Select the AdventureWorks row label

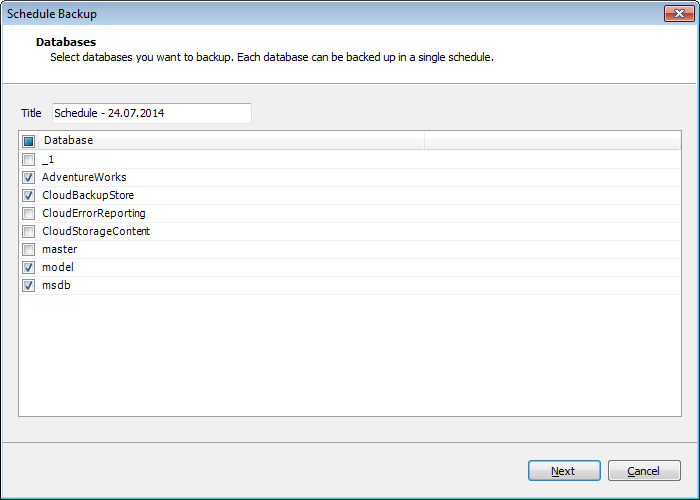point(84,177)
